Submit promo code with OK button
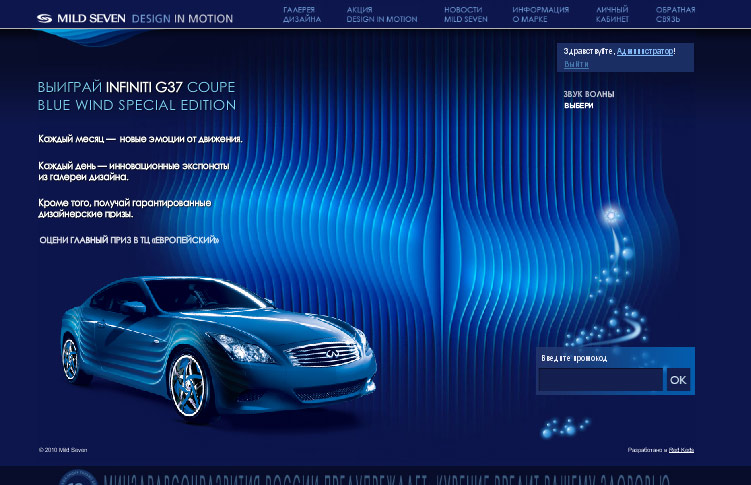 click(x=678, y=380)
